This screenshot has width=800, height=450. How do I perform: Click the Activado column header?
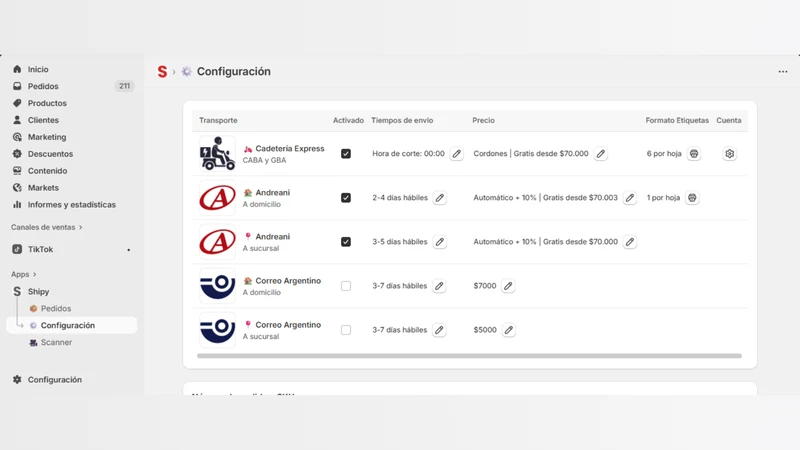tap(348, 120)
